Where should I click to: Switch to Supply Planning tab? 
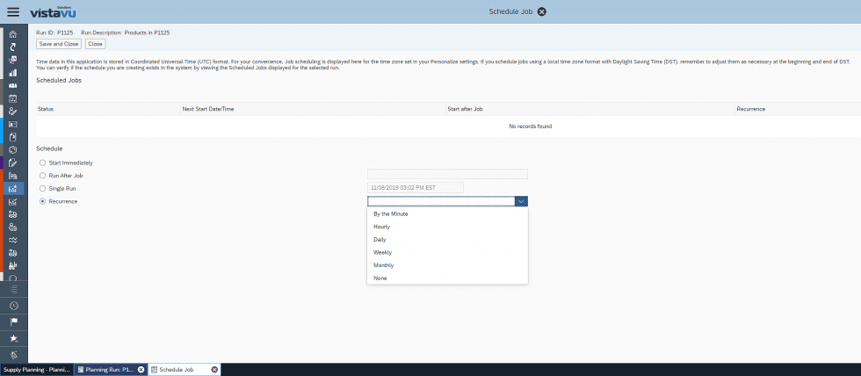click(x=36, y=370)
